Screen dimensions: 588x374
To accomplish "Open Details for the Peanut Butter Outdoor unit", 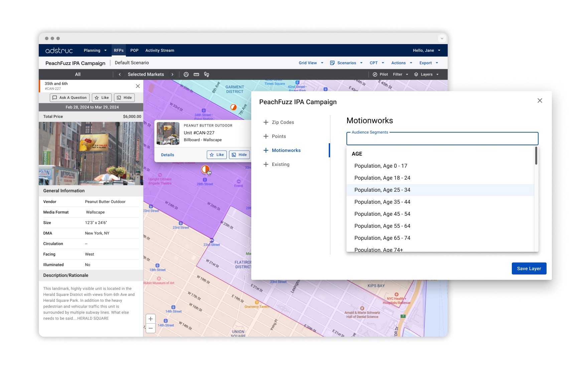I will coord(167,155).
